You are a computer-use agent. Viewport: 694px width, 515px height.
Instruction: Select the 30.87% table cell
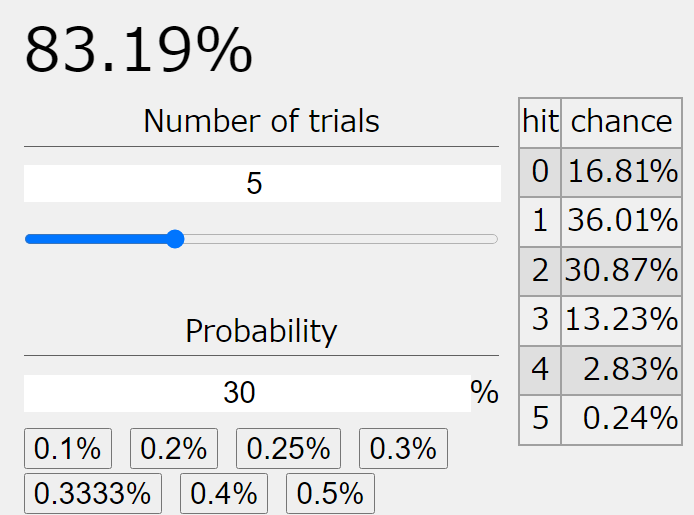[x=621, y=270]
